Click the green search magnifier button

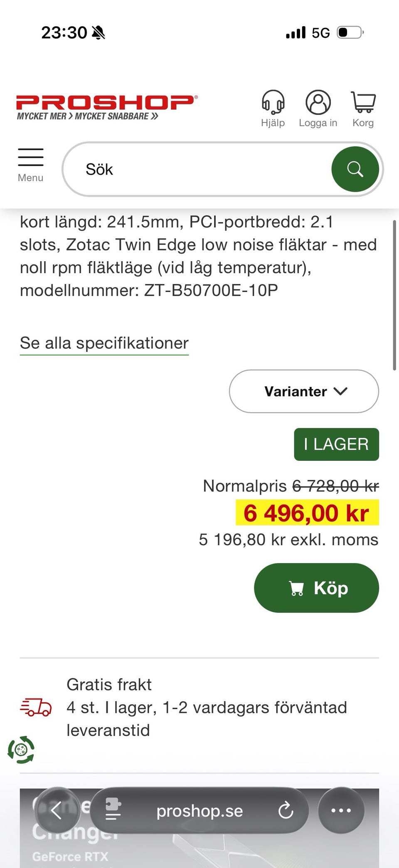pos(355,169)
